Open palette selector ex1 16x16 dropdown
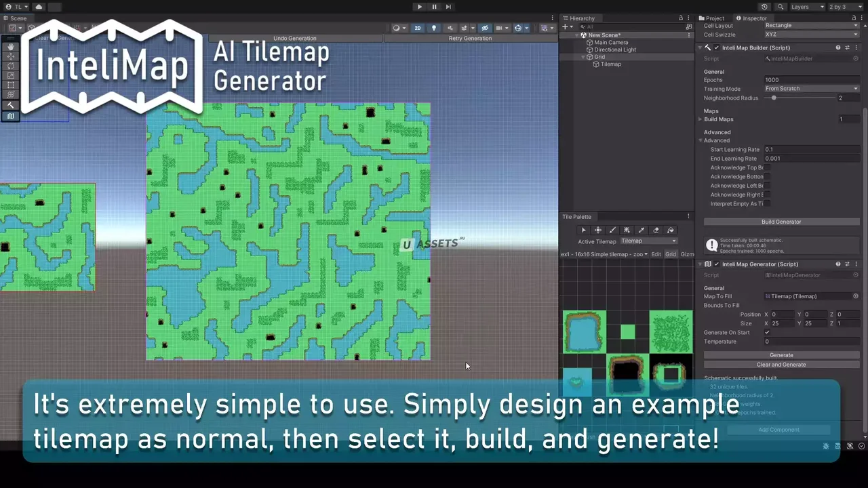Image resolution: width=868 pixels, height=488 pixels. pyautogui.click(x=604, y=254)
